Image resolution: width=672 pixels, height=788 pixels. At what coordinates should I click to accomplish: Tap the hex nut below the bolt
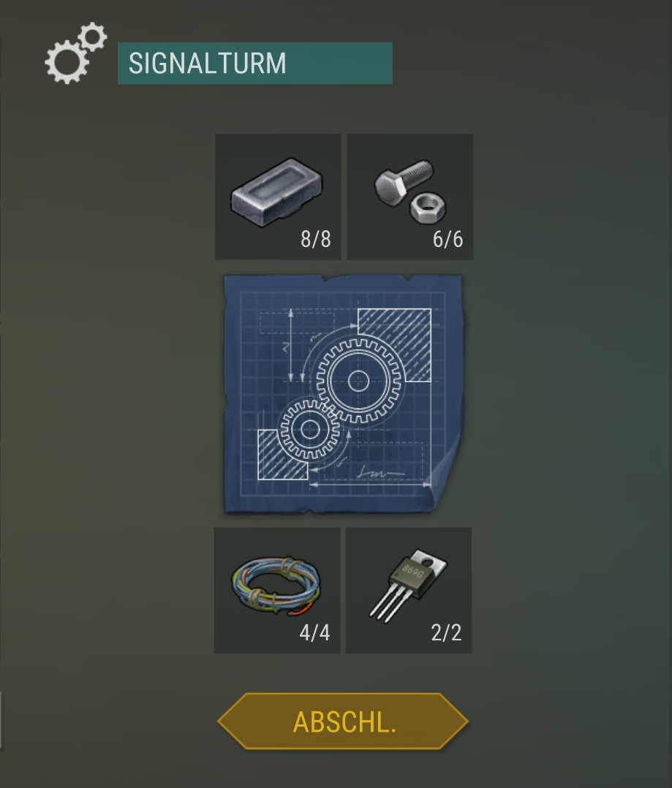[428, 209]
